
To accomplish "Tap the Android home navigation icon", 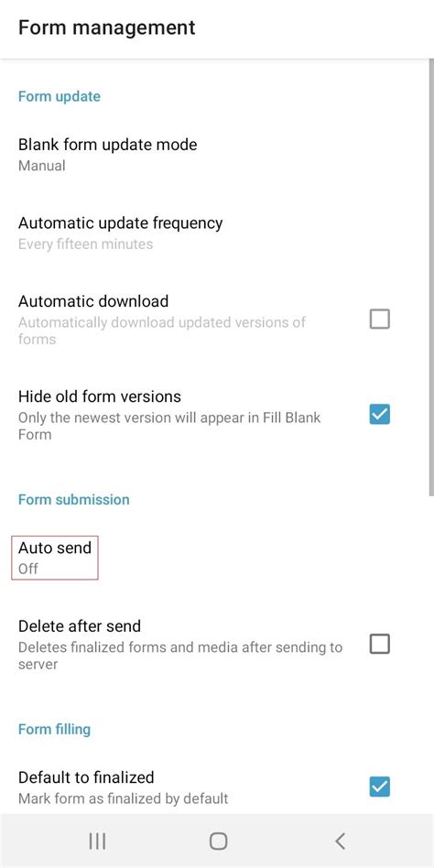I will pos(218,841).
